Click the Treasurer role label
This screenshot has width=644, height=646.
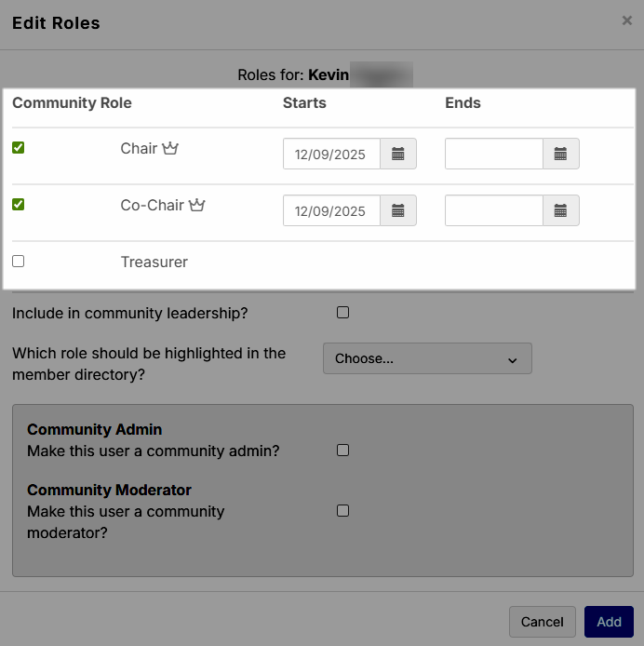pyautogui.click(x=154, y=262)
